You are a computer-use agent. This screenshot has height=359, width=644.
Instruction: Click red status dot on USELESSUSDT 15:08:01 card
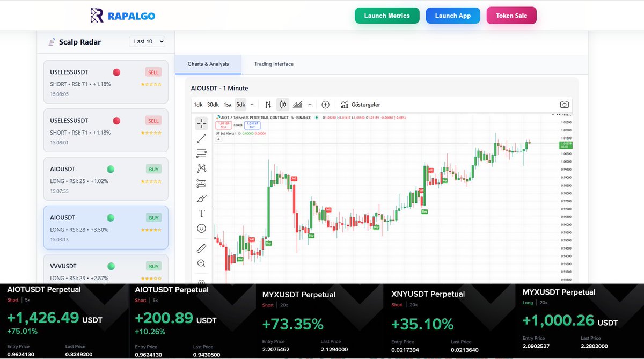(x=116, y=121)
